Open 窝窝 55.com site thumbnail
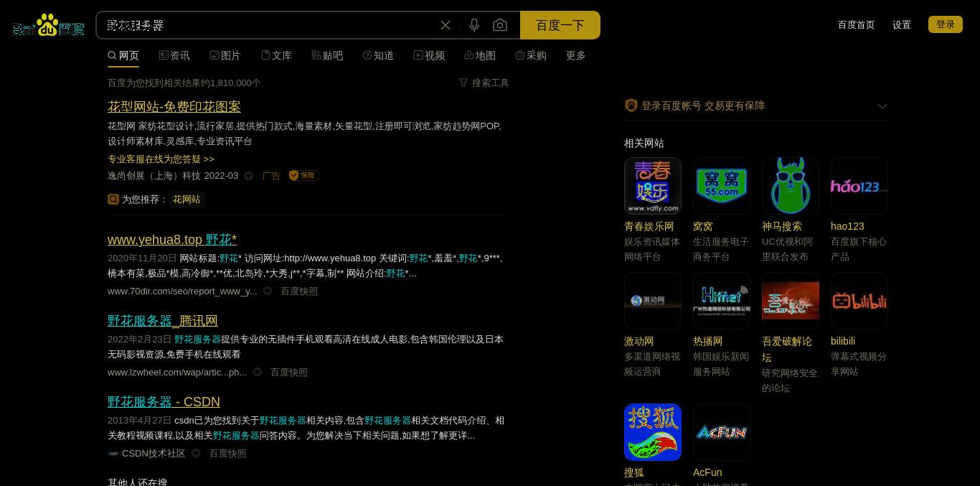The height and width of the screenshot is (486, 980). click(722, 186)
